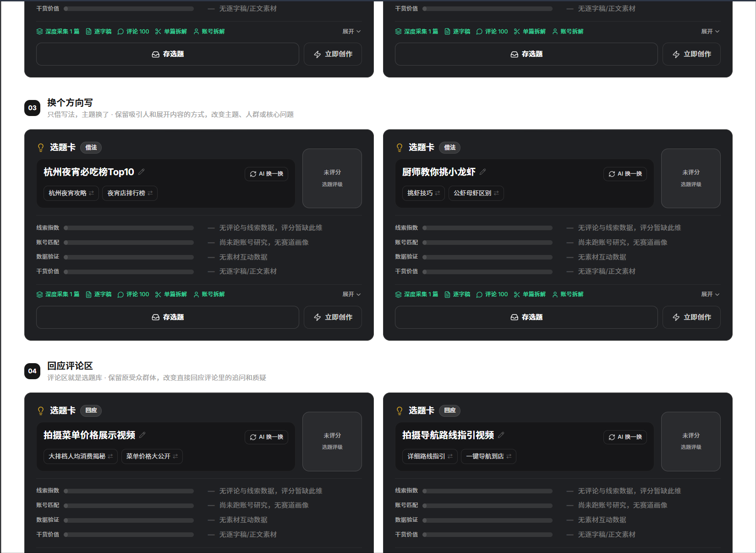Image resolution: width=756 pixels, height=553 pixels.
Task: Click edit pencil next to 拍摄导航路线指引视频
Action: 501,435
